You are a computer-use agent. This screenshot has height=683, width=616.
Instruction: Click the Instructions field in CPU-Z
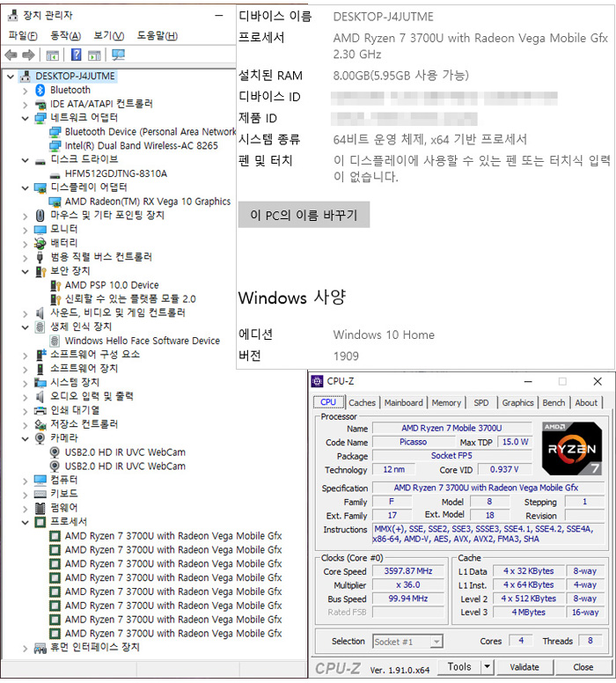pos(488,534)
